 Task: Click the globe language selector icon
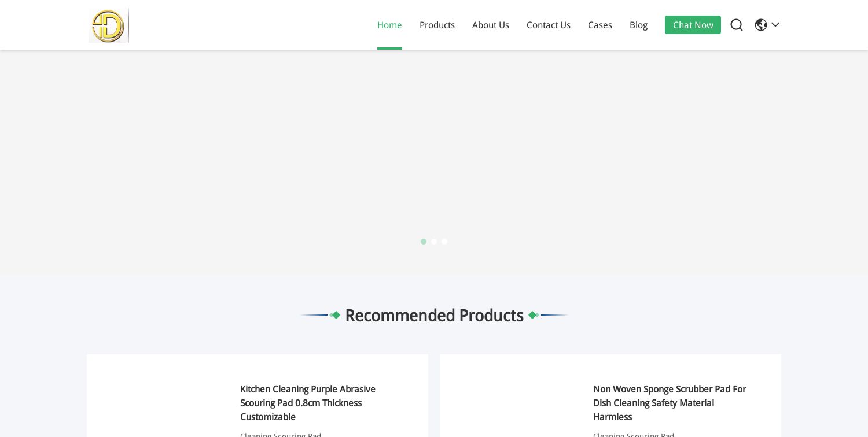761,25
